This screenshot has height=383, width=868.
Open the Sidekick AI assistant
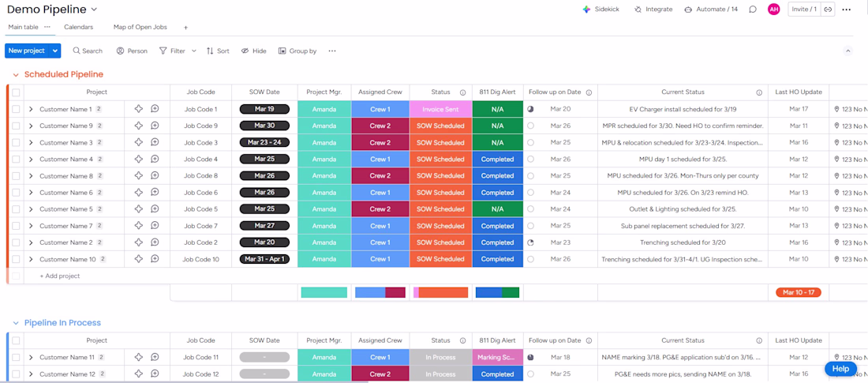pos(600,9)
